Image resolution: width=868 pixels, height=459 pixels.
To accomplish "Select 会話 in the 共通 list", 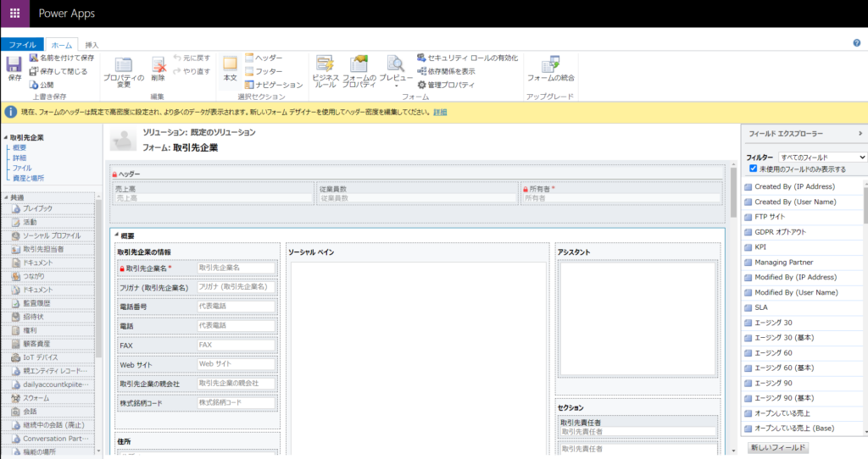I will [47, 412].
